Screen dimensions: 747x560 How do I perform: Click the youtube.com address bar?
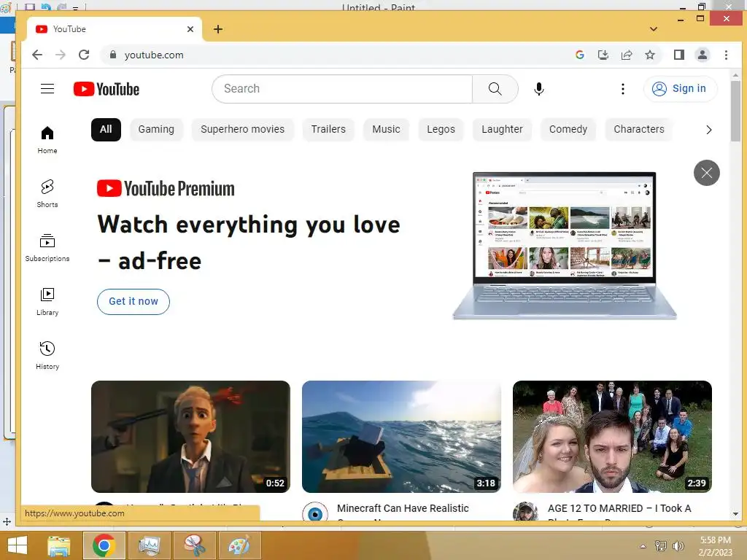click(x=333, y=55)
